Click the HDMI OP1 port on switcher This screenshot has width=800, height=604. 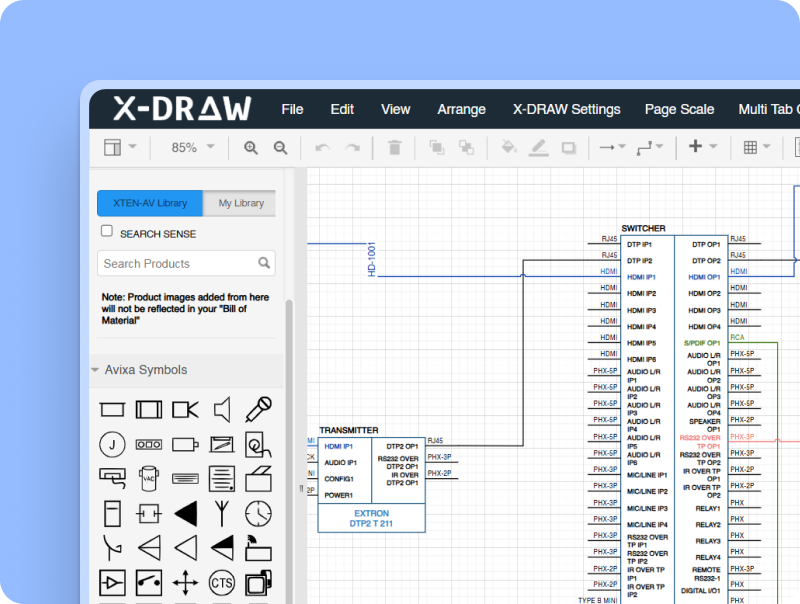[704, 277]
